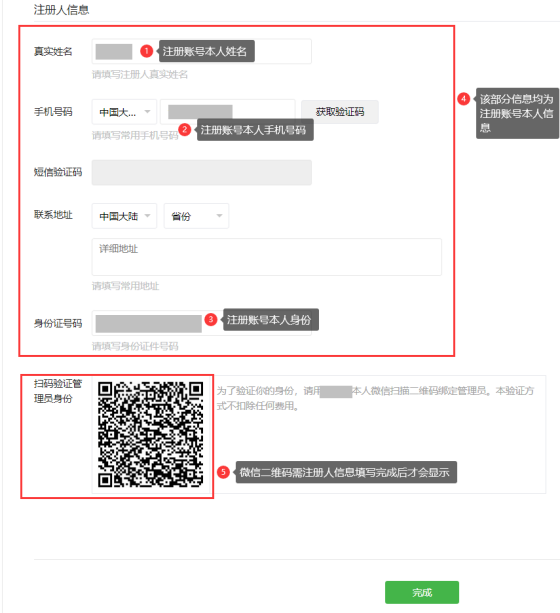This screenshot has width=560, height=613.
Task: Click the red number 5 annotation marker
Action: pos(223,472)
